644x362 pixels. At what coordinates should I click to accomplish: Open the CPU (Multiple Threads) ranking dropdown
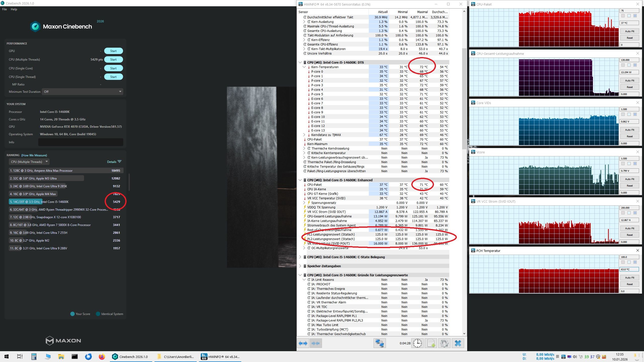tap(29, 162)
